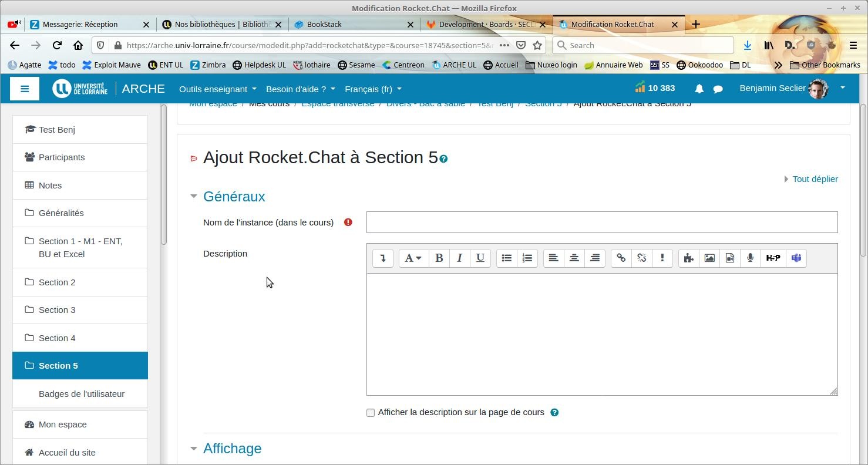This screenshot has width=868, height=465.
Task: Center-align text in the editor
Action: click(574, 258)
